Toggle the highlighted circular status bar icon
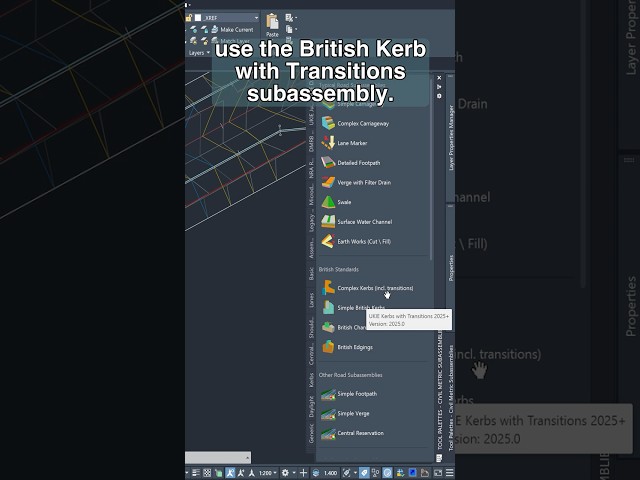 click(387, 473)
